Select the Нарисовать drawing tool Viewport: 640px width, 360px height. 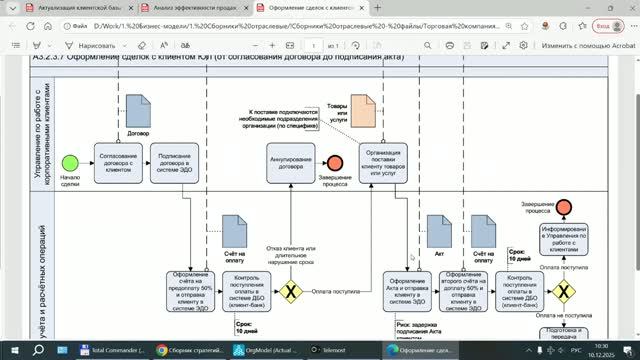pos(90,45)
